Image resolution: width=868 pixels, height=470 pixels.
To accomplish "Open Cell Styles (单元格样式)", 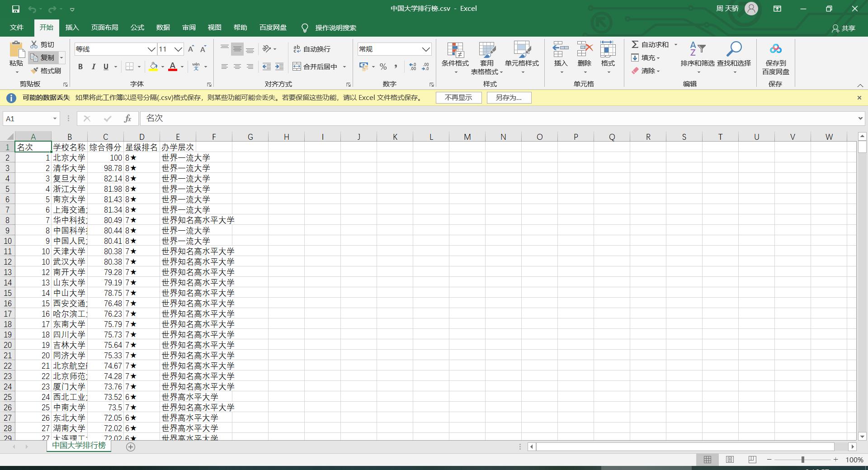I will point(522,58).
